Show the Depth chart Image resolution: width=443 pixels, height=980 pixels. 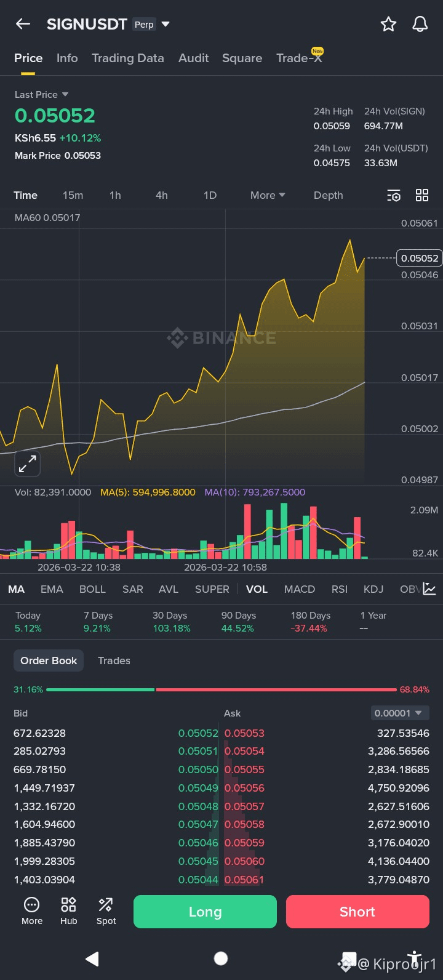coord(329,195)
